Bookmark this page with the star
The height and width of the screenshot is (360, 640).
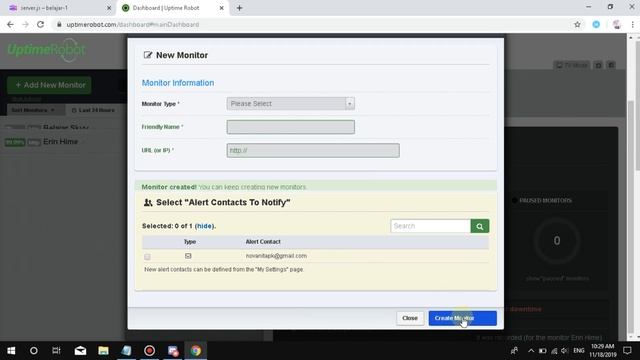[x=577, y=24]
